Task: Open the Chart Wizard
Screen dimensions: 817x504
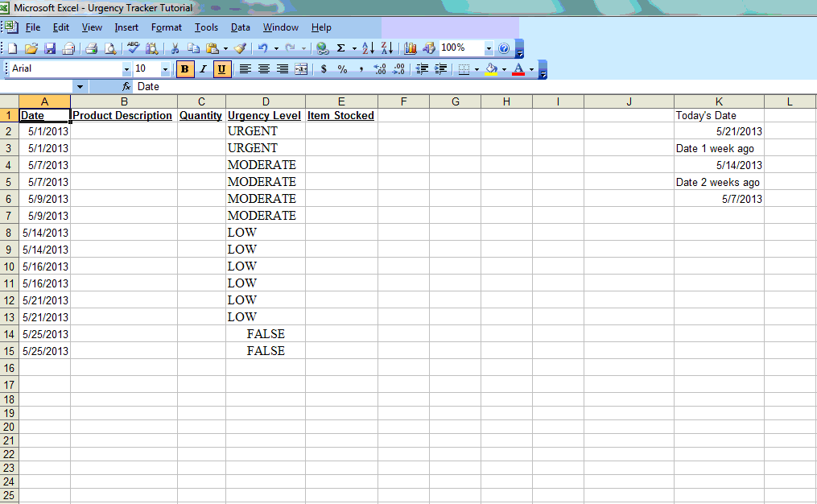Action: [410, 48]
